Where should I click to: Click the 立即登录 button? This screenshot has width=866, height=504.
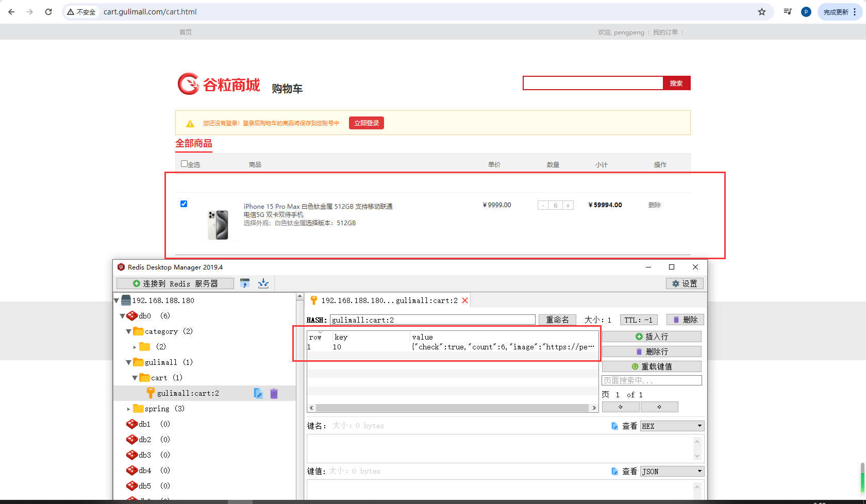click(x=367, y=123)
